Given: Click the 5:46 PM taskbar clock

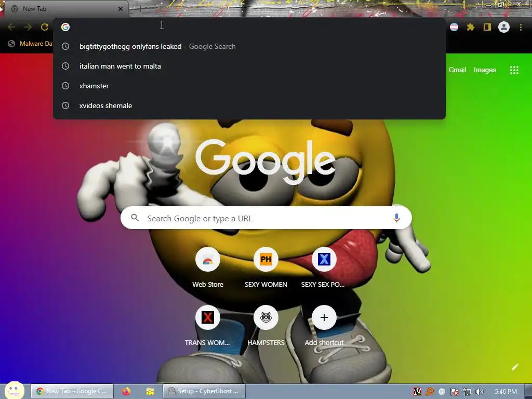Looking at the screenshot, I should coord(506,392).
